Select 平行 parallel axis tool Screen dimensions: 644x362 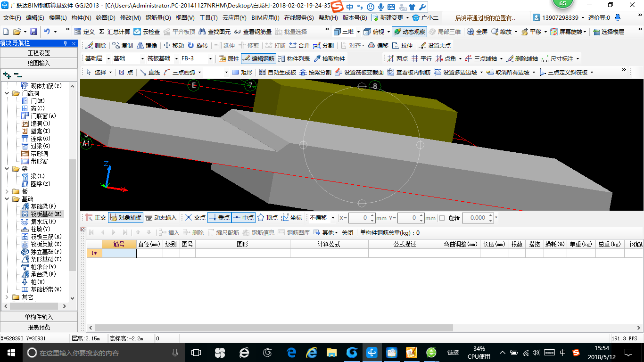pyautogui.click(x=421, y=58)
